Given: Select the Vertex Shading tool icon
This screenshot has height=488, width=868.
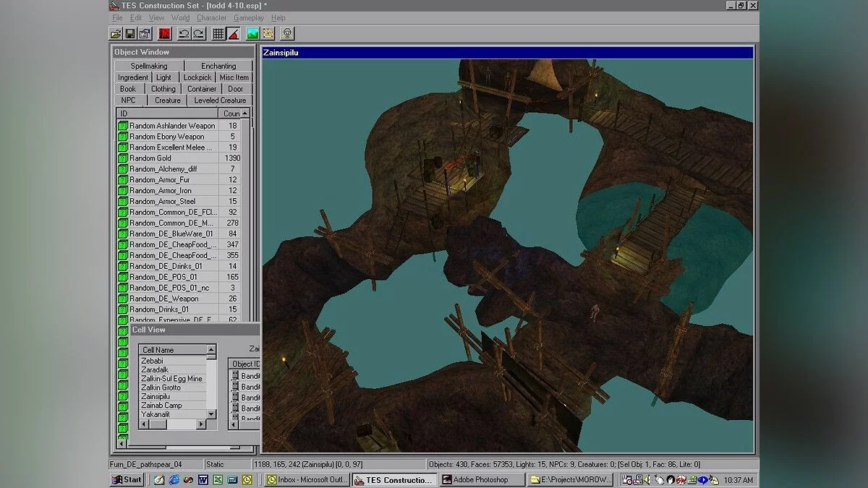Looking at the screenshot, I should (267, 33).
